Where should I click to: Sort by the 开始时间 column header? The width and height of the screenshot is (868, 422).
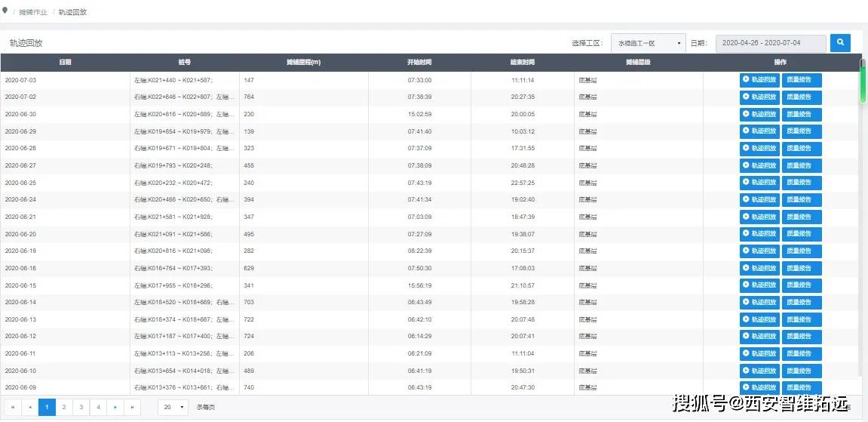[419, 62]
